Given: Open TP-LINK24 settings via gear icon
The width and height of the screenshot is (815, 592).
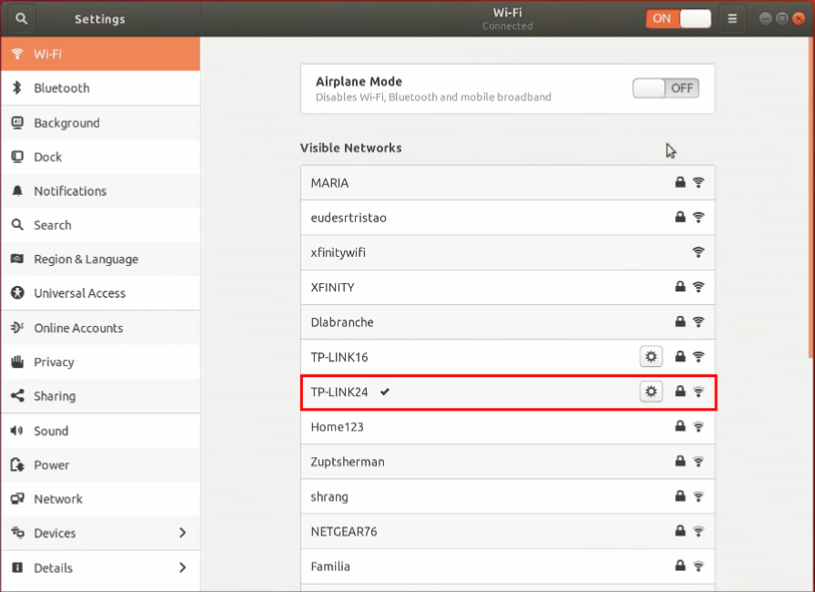Looking at the screenshot, I should pos(651,391).
